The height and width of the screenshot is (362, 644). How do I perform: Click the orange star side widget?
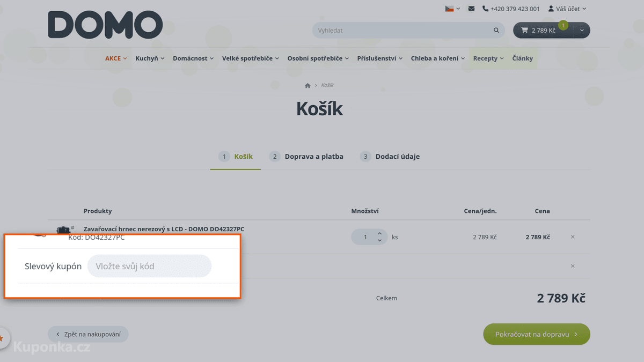pos(3,338)
